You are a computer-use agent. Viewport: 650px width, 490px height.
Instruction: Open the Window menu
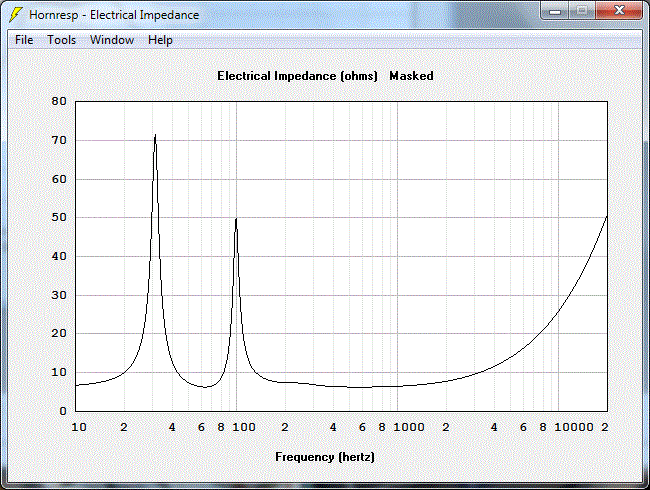112,40
